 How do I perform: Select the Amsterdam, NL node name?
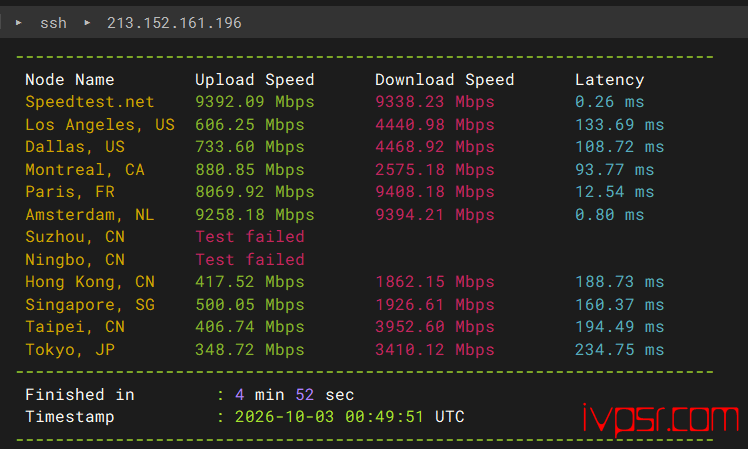coord(90,215)
